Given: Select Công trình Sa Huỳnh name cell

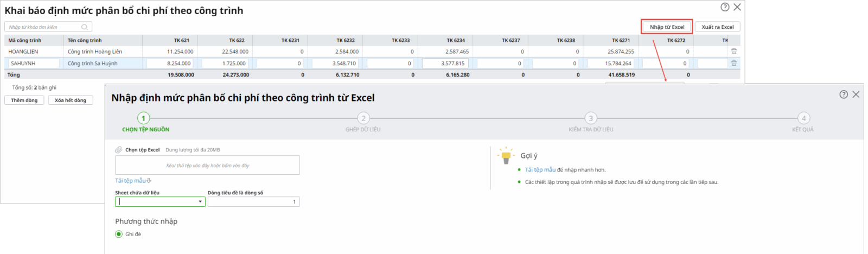Looking at the screenshot, I should [103, 63].
